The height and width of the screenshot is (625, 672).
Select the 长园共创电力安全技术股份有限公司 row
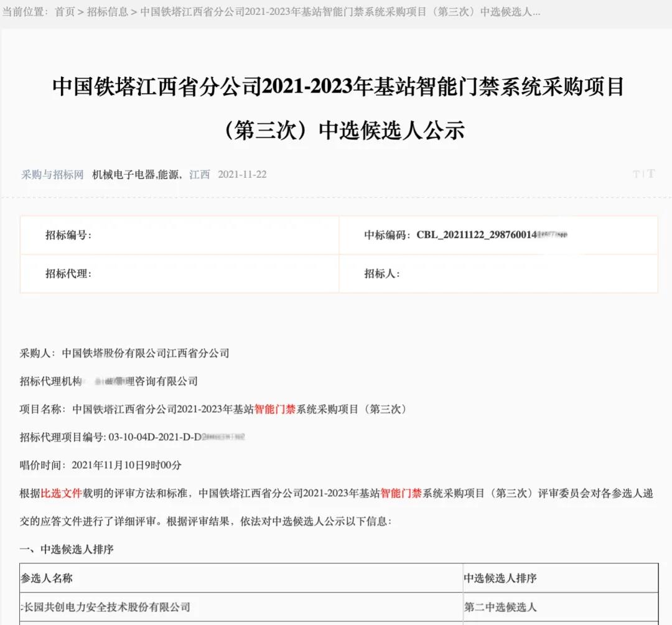click(x=106, y=607)
